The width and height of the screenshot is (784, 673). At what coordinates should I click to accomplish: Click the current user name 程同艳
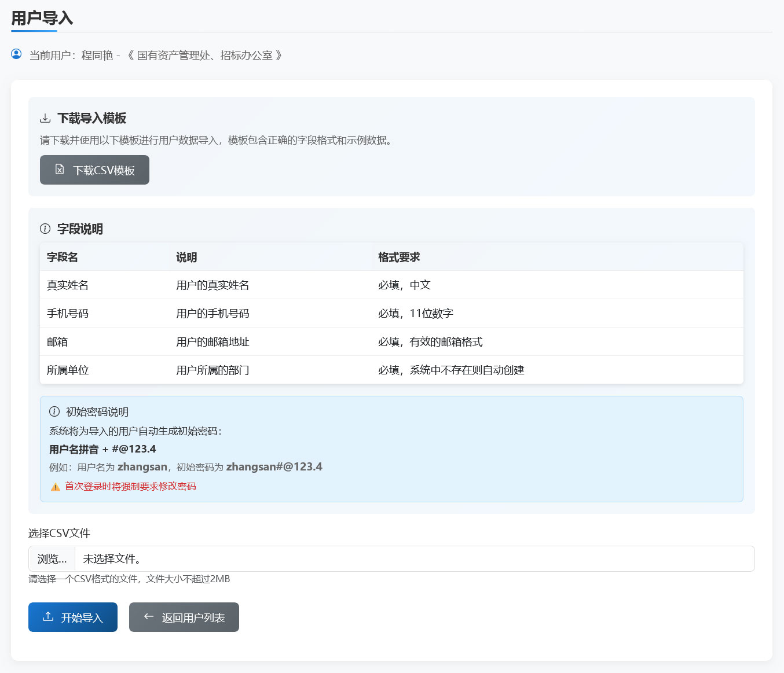(x=97, y=55)
